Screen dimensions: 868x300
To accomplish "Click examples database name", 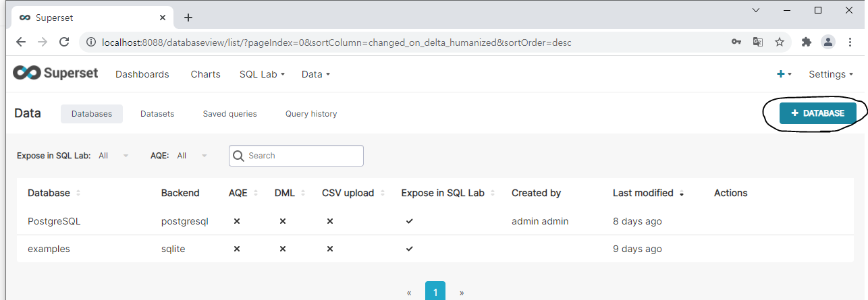I will 49,249.
